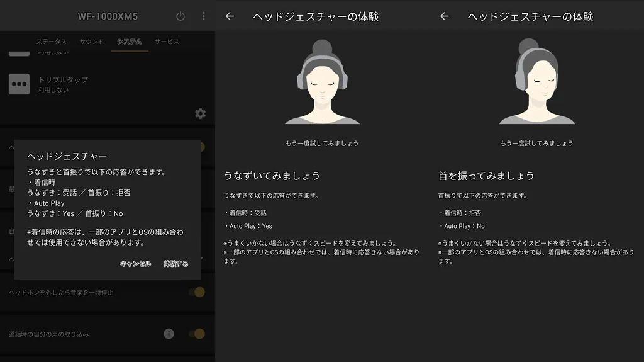Viewport: 644px width, 362px height.
Task: Switch to the サウンド tab
Action: click(x=92, y=42)
